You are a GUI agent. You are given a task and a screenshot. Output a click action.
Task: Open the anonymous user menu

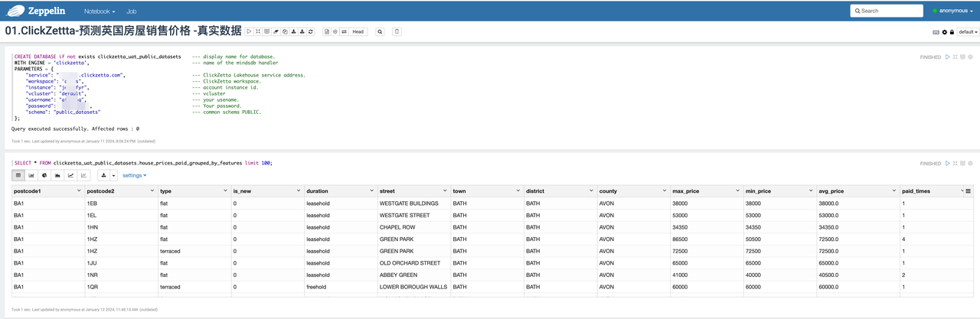tap(953, 11)
